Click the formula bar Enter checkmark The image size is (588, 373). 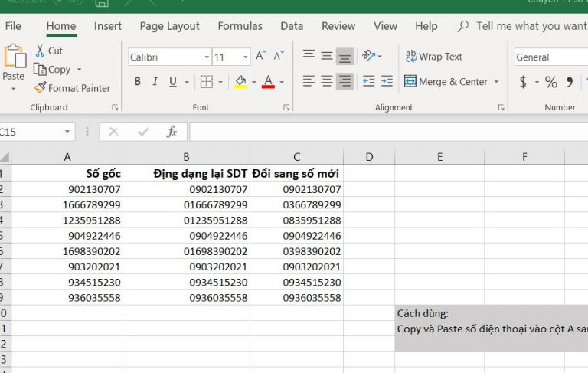click(143, 132)
